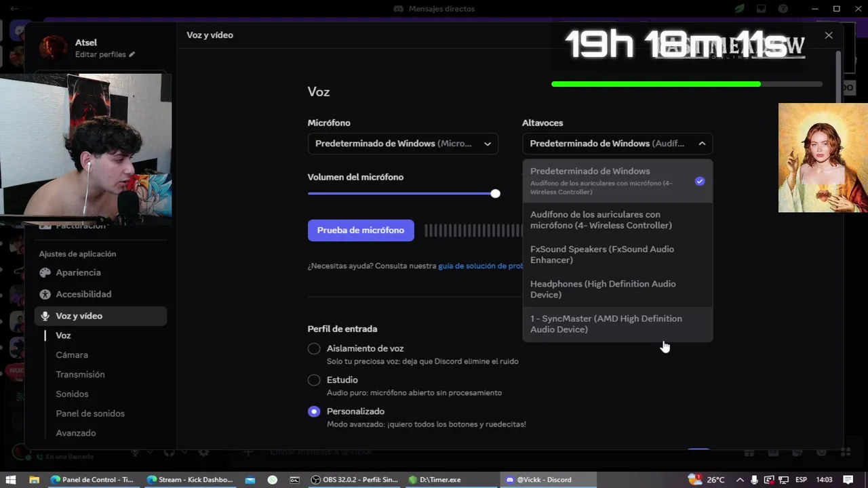Choose Audífono de los auriculares Wireless Controller
This screenshot has width=868, height=488.
coord(617,220)
